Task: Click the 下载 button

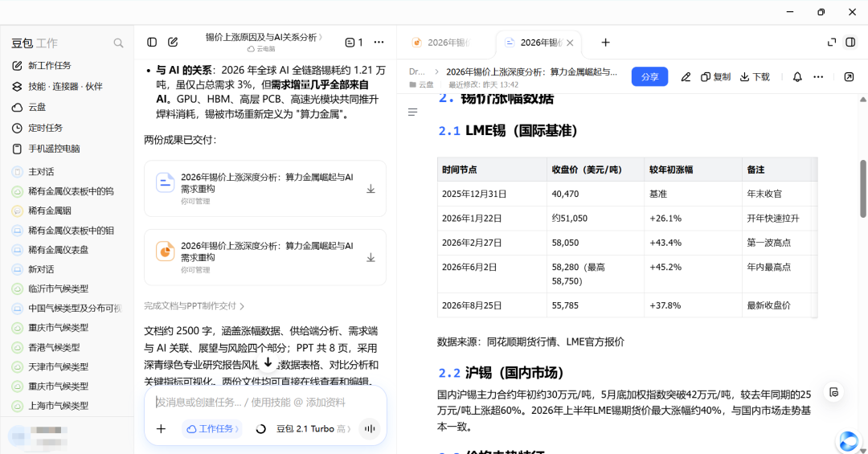Action: point(755,77)
